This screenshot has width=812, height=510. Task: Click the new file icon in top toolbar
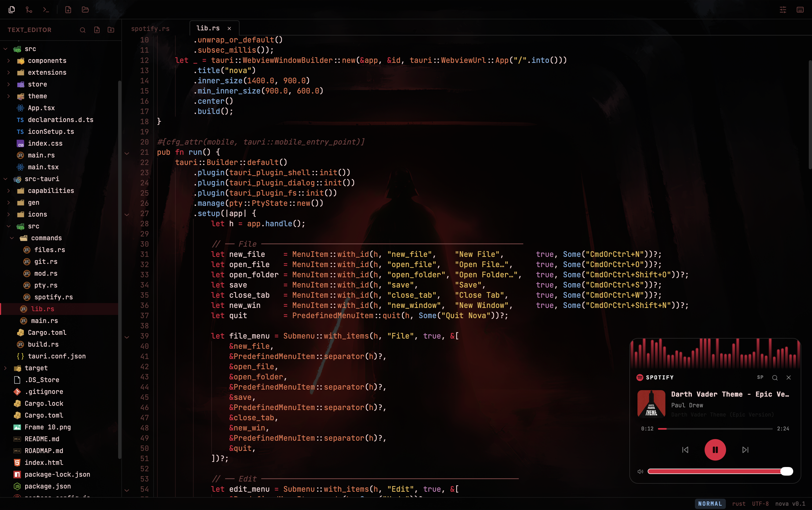[x=68, y=10]
